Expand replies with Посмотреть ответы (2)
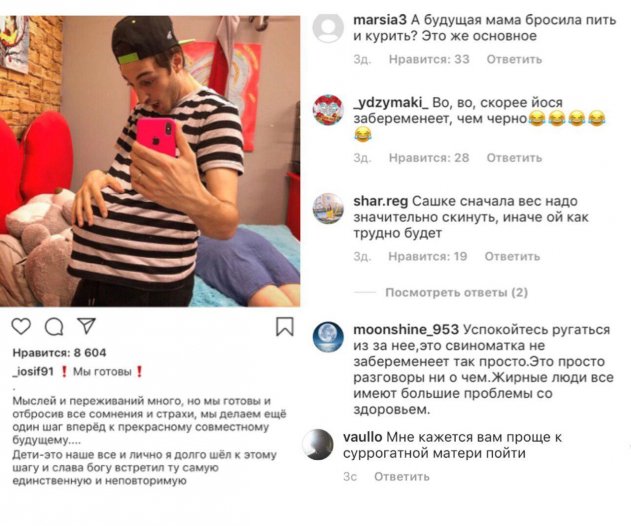Image resolution: width=631 pixels, height=526 pixels. [456, 292]
